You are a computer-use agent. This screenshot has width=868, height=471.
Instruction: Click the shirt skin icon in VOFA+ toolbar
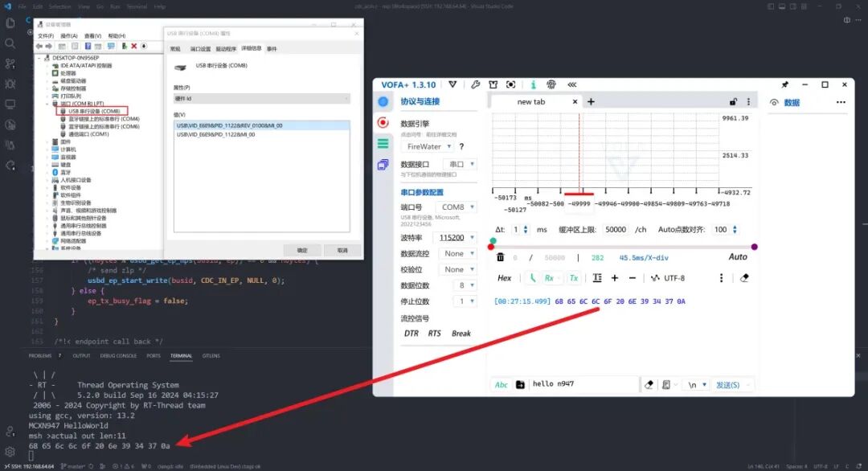coord(493,84)
